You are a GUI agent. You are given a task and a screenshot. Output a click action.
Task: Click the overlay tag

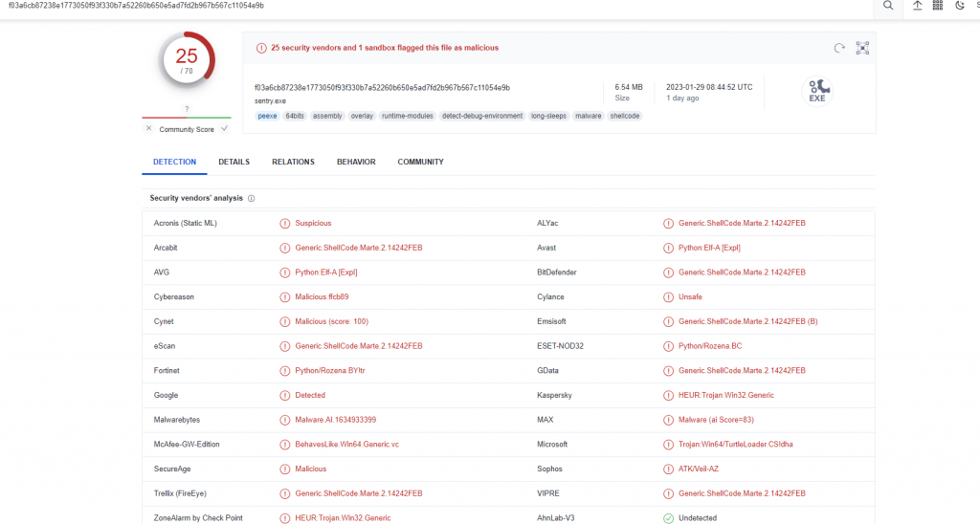coord(362,116)
